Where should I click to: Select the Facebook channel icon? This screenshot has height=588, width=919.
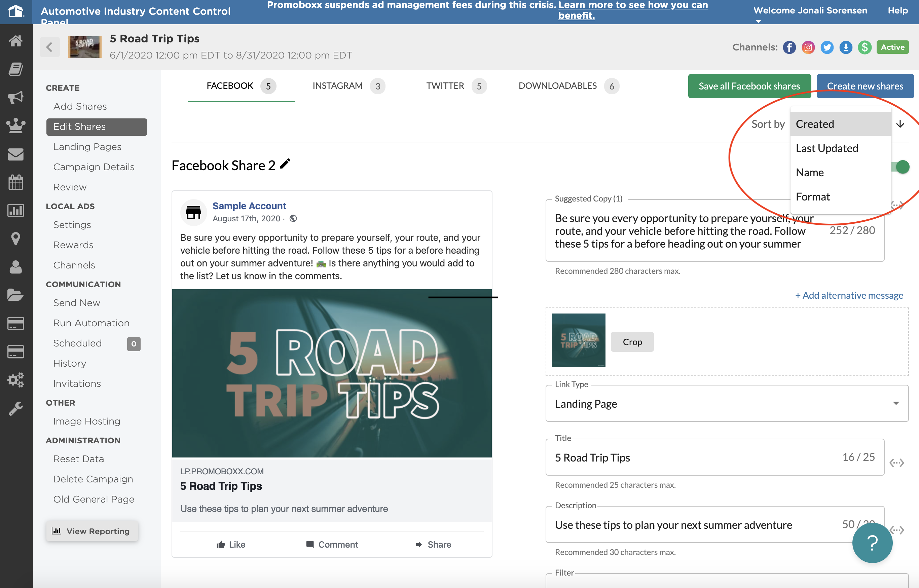(x=789, y=47)
